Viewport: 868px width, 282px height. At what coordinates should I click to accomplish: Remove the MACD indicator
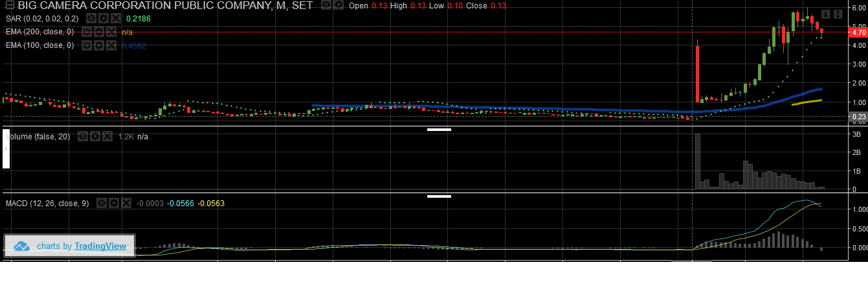click(126, 204)
